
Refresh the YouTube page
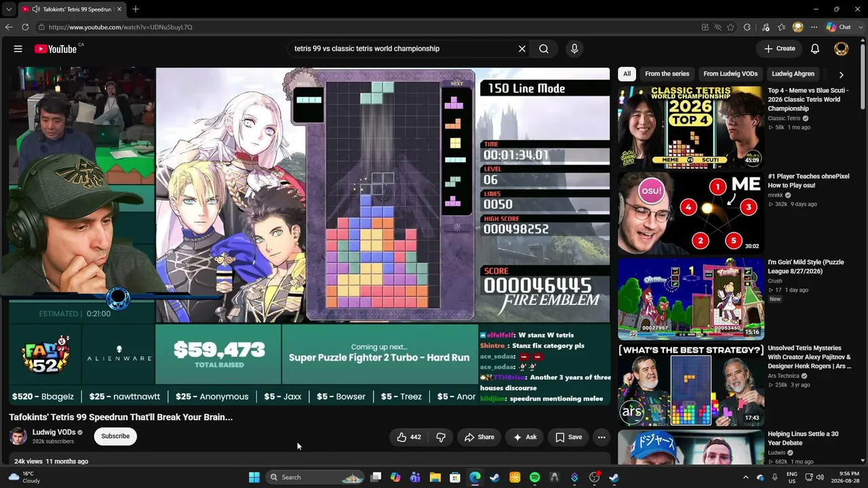(25, 27)
